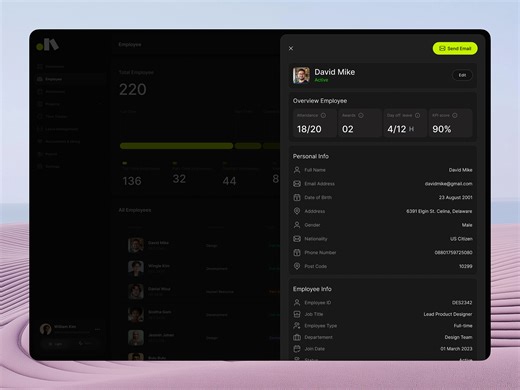Click Daniel Wise's avatar in the employee list
The image size is (520, 390).
(136, 291)
